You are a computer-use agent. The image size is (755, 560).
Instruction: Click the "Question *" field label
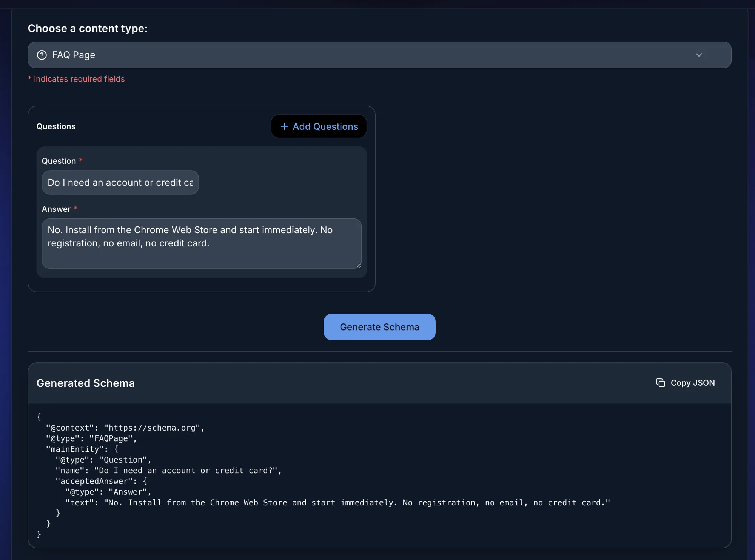(62, 161)
